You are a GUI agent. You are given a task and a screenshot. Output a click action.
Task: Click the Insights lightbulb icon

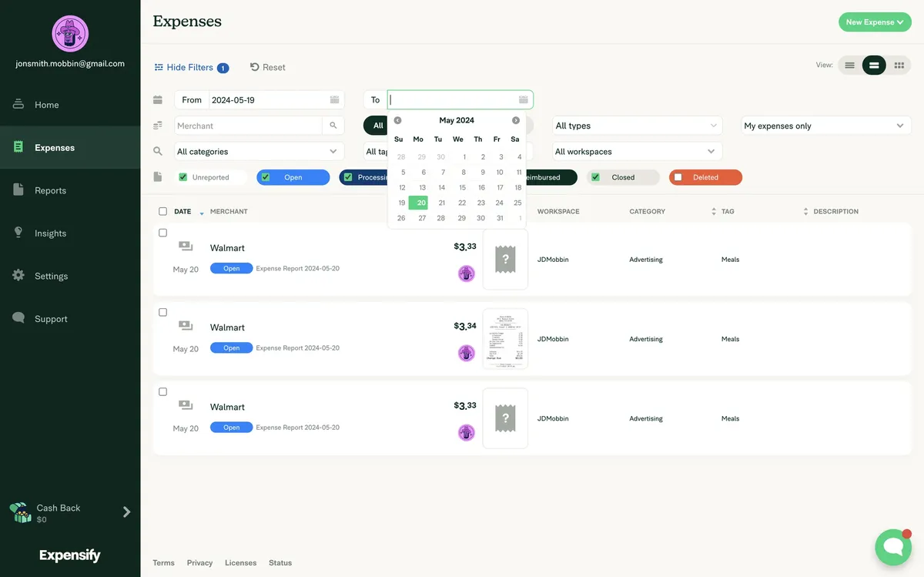tap(18, 232)
